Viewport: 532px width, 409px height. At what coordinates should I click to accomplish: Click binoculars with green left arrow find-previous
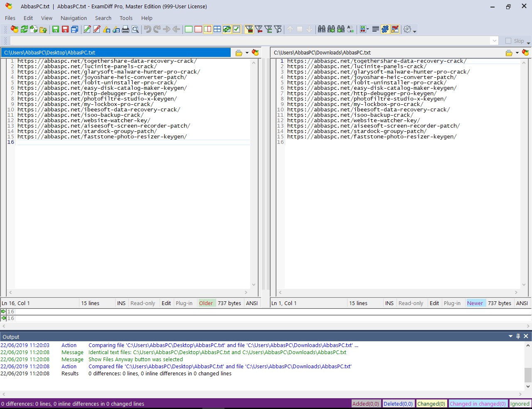(341, 29)
